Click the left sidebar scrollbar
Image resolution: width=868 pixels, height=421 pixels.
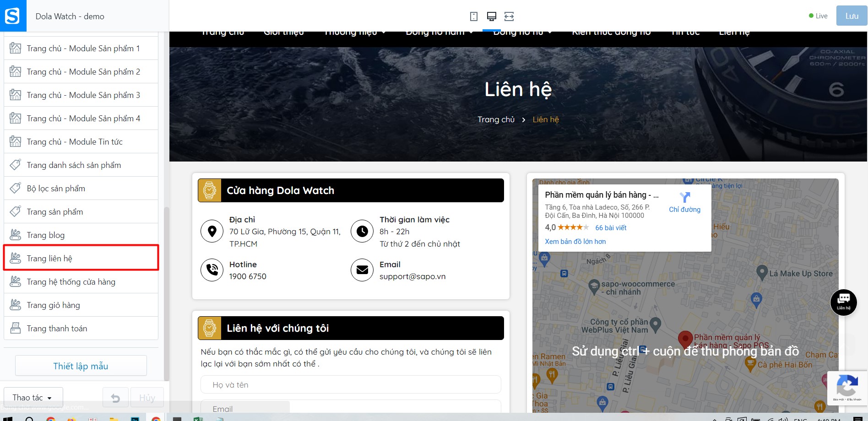click(166, 293)
